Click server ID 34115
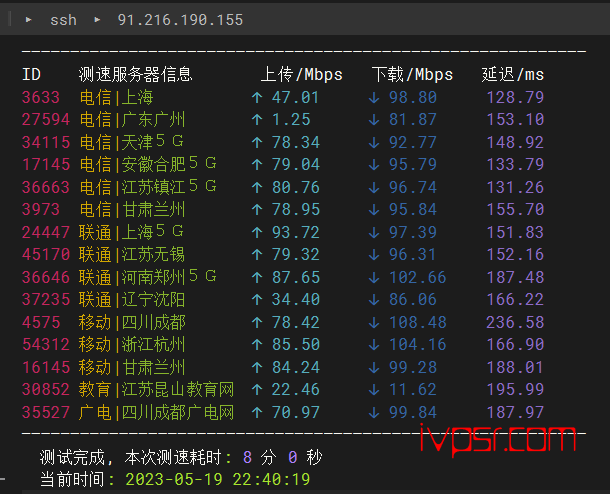610x494 pixels. 46,142
